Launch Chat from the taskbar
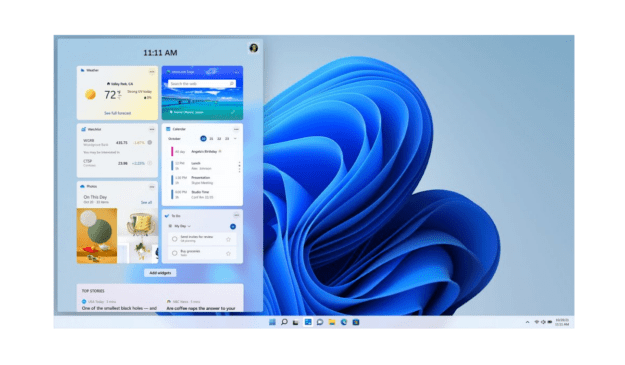625x365 pixels. click(x=320, y=322)
